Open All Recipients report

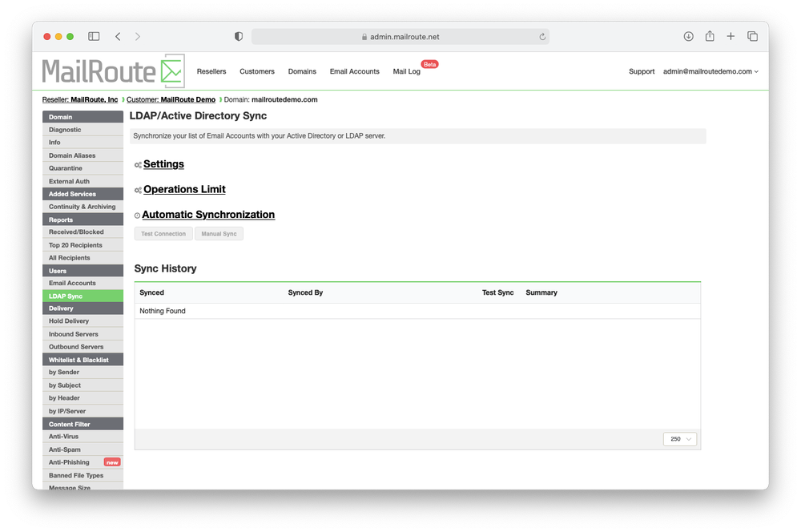click(x=83, y=258)
